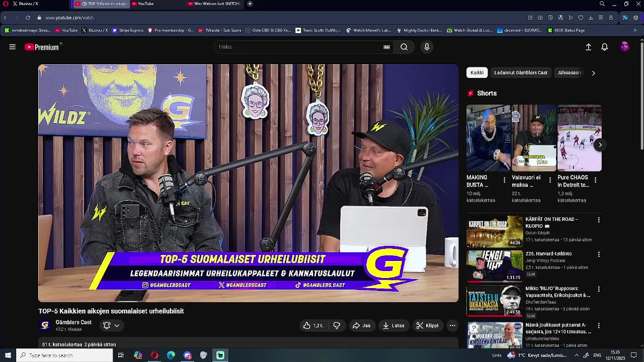The height and width of the screenshot is (362, 644).
Task: Dislike the video with thumbs down
Action: click(x=337, y=325)
